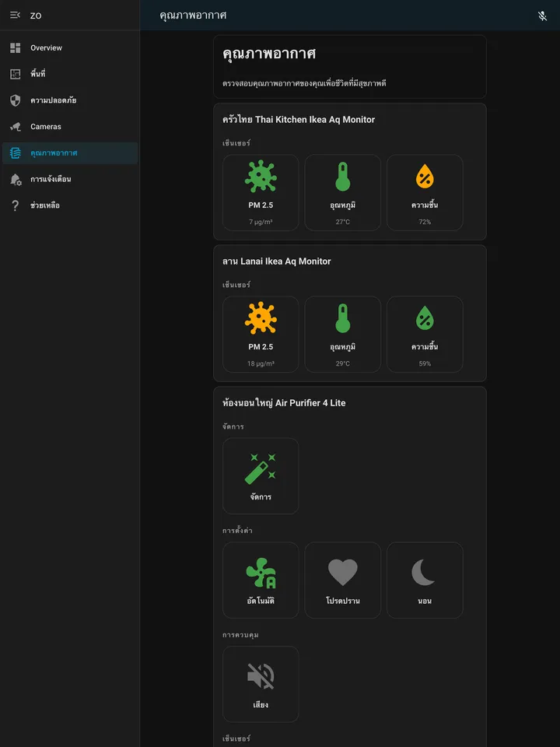Open Thai Kitchen ความชื้น 72% tile

[425, 192]
